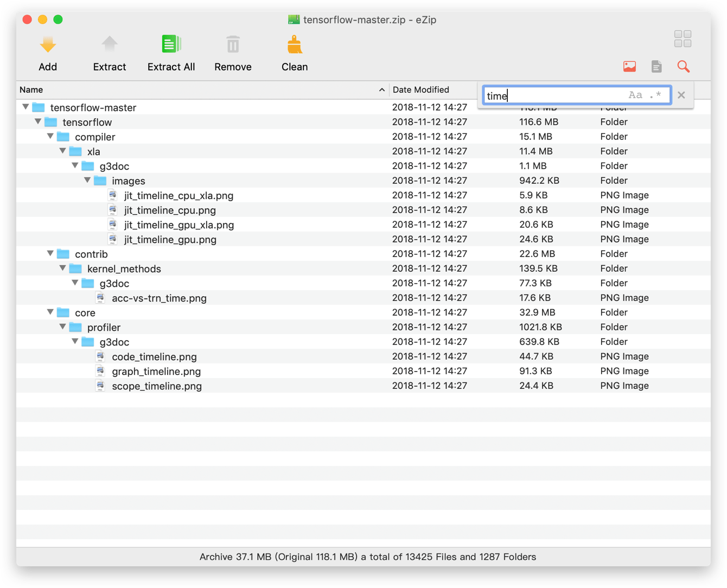Collapse the tensorflow-master folder

click(x=25, y=107)
